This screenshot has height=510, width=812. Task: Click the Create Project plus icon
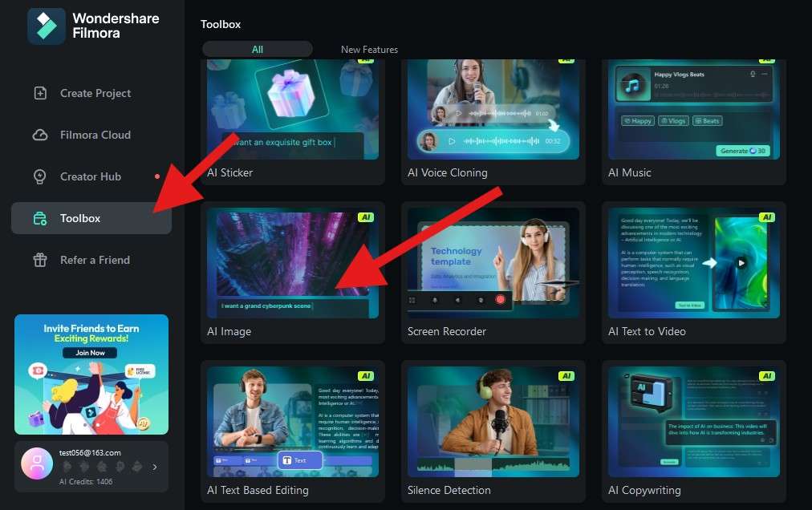[40, 93]
